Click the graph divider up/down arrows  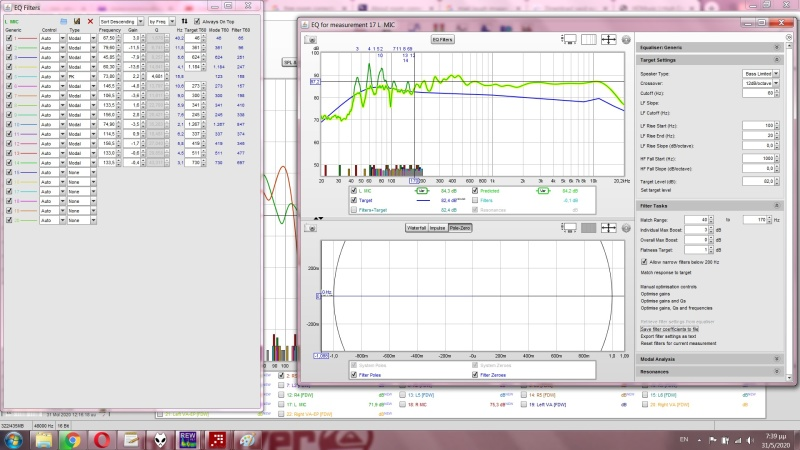(x=318, y=218)
